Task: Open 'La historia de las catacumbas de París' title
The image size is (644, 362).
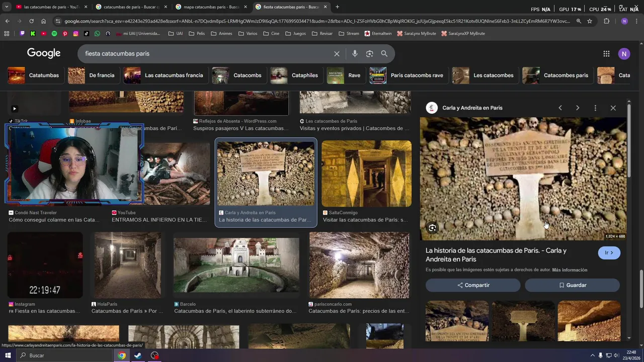Action: [496, 255]
